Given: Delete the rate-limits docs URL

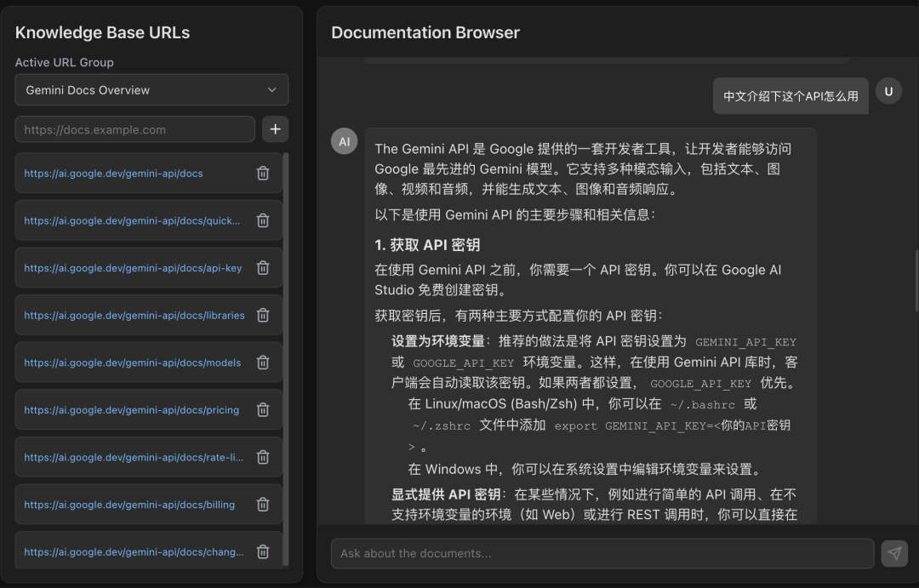Looking at the screenshot, I should (x=263, y=457).
